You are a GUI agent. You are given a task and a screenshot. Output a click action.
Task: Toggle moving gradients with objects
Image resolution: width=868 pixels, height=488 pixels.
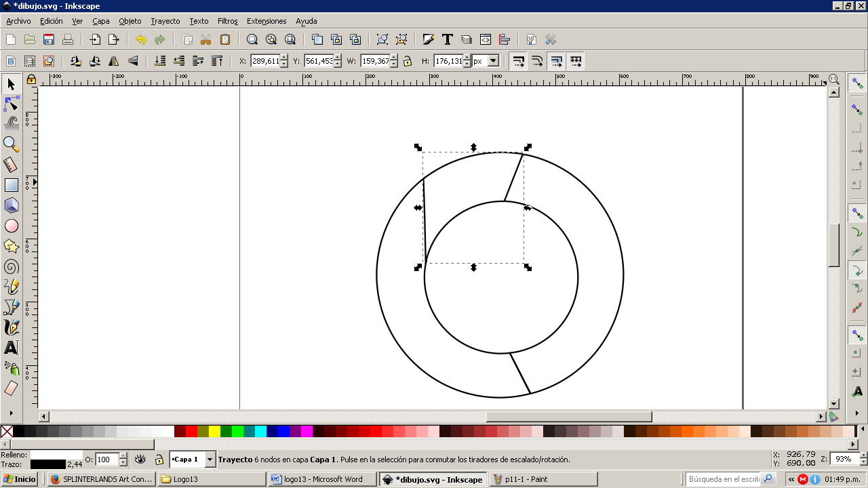coord(556,61)
